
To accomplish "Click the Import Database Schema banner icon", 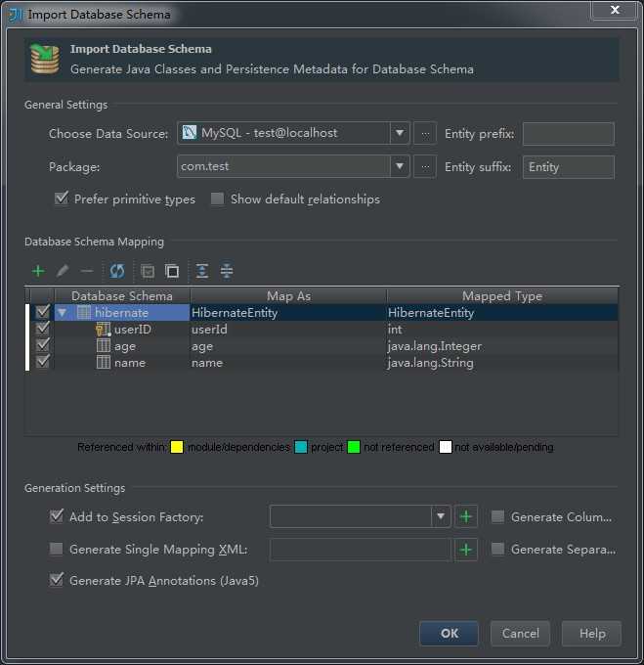I will (x=45, y=59).
